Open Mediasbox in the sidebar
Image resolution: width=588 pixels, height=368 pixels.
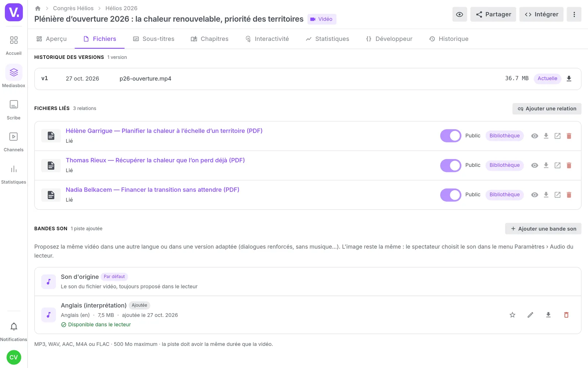(x=14, y=77)
